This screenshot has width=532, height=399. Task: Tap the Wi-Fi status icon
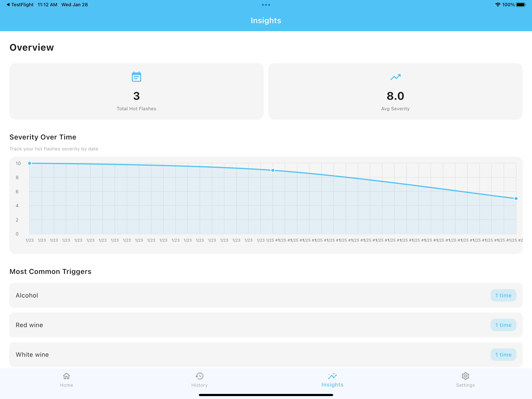[498, 4]
